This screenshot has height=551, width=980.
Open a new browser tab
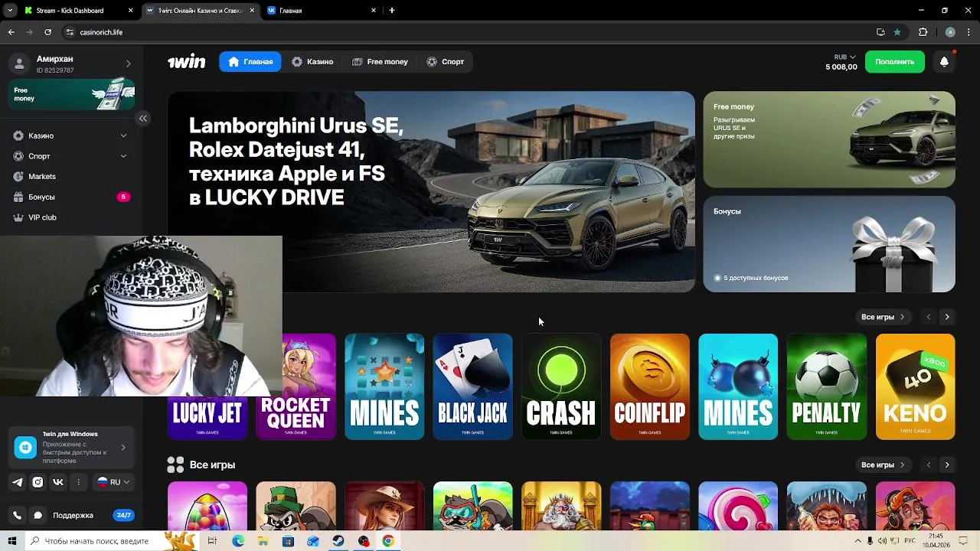click(392, 11)
